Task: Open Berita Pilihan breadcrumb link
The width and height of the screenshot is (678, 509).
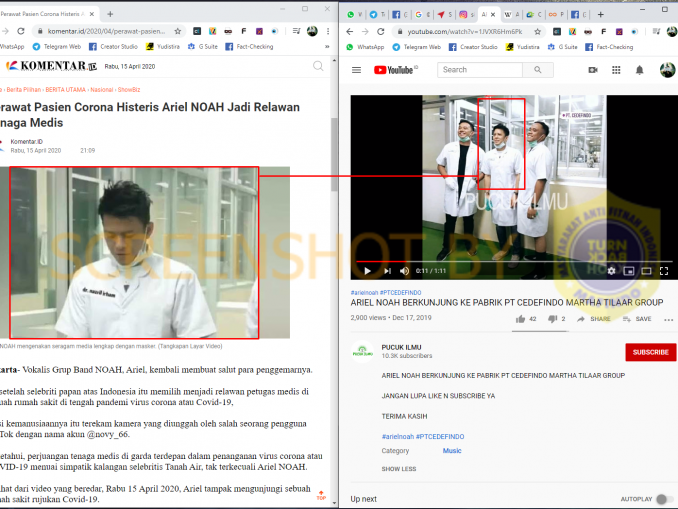Action: [x=23, y=90]
